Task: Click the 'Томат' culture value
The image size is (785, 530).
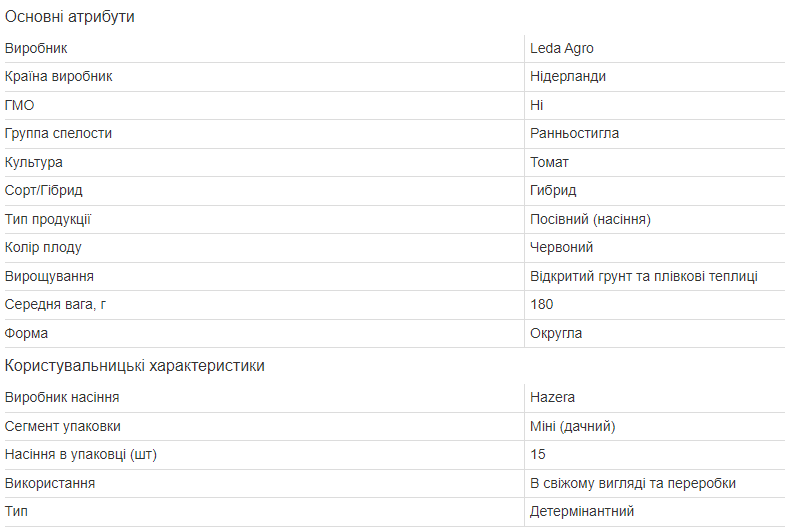Action: click(549, 163)
